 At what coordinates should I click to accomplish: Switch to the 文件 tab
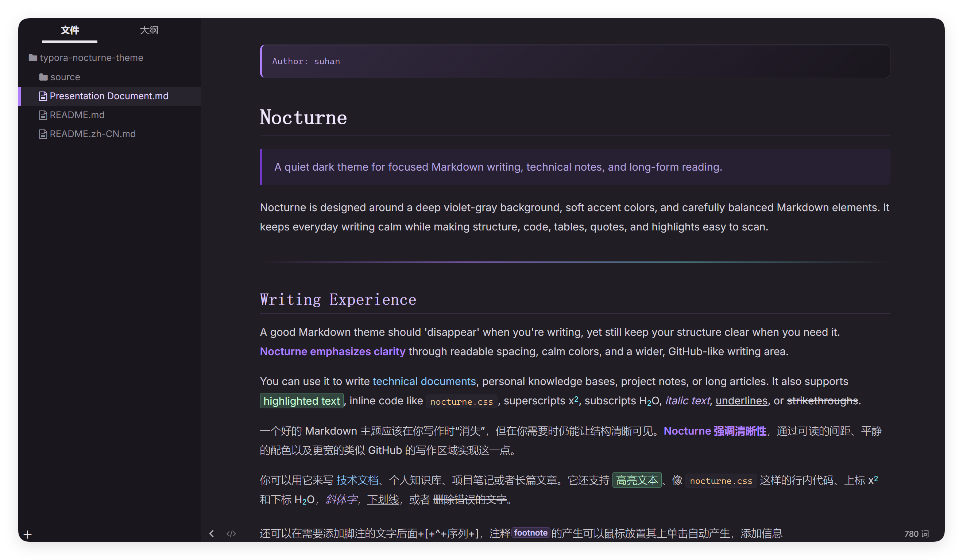70,30
